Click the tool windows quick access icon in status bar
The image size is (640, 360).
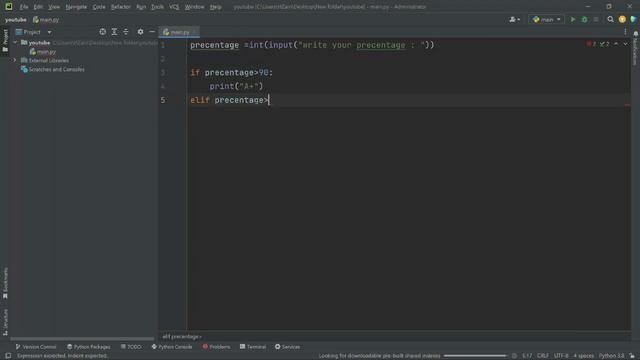(8, 356)
